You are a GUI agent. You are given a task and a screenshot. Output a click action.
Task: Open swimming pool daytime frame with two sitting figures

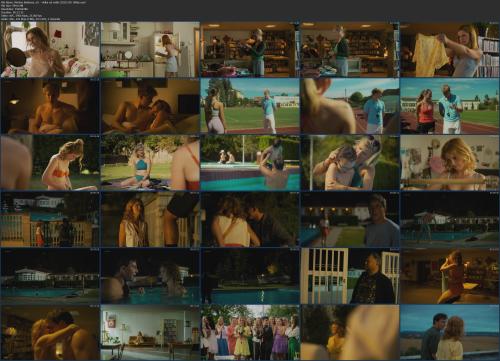tap(250, 163)
